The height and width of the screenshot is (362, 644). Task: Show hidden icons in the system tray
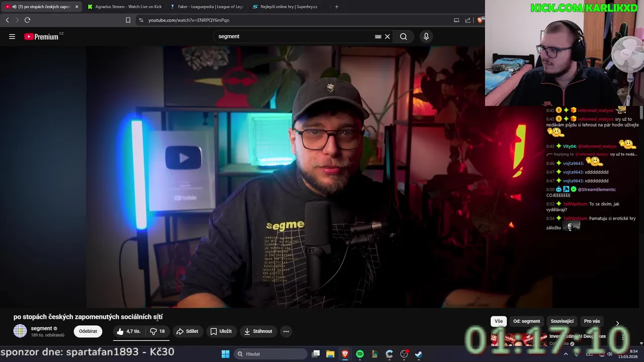[566, 354]
